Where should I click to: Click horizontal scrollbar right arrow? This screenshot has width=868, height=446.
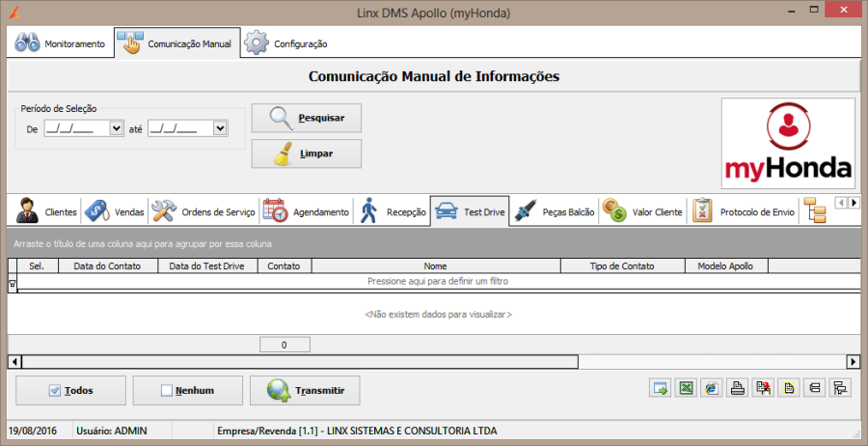click(x=854, y=362)
